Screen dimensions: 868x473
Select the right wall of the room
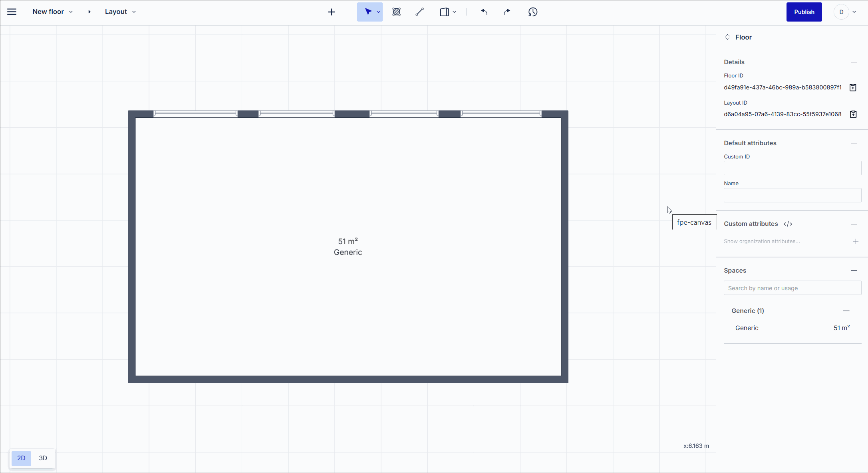[x=564, y=247]
